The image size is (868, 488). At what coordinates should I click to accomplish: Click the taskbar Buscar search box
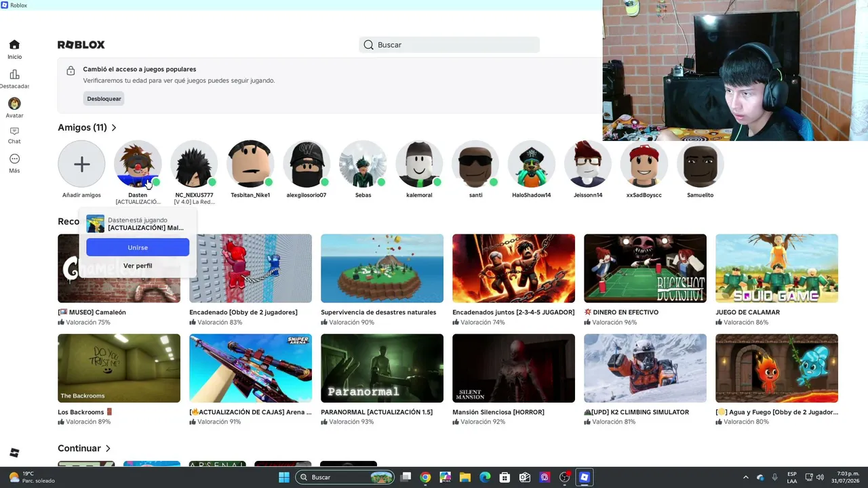[346, 477]
